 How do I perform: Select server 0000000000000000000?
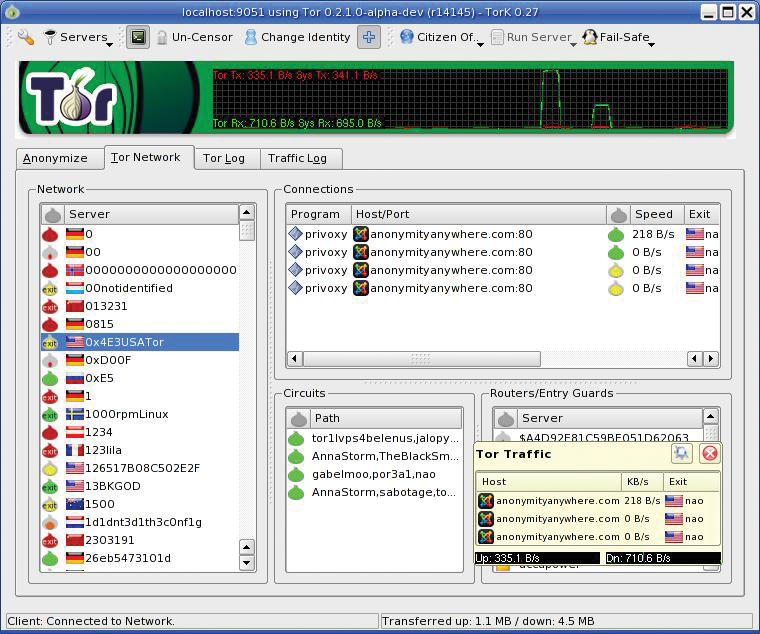point(140,270)
